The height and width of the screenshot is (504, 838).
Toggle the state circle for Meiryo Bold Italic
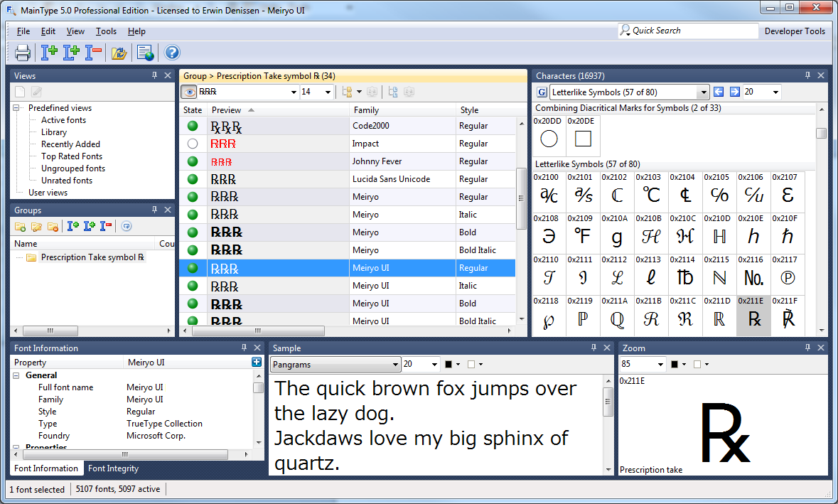coord(193,250)
